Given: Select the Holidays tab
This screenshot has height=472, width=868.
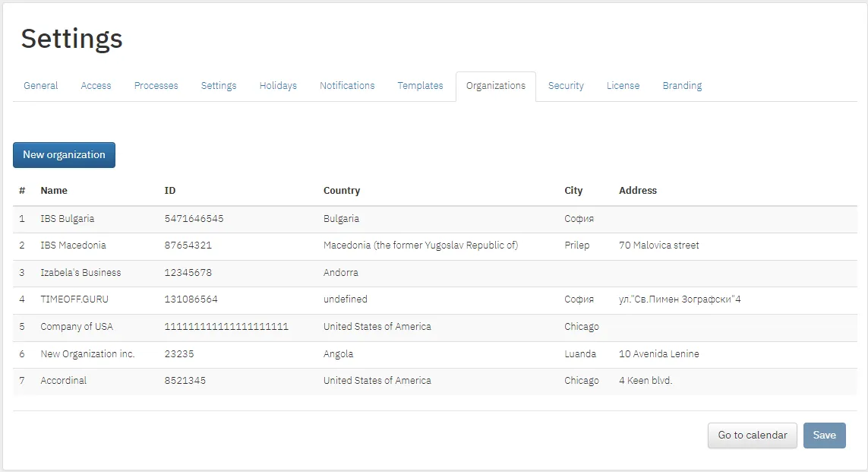Looking at the screenshot, I should 278,86.
